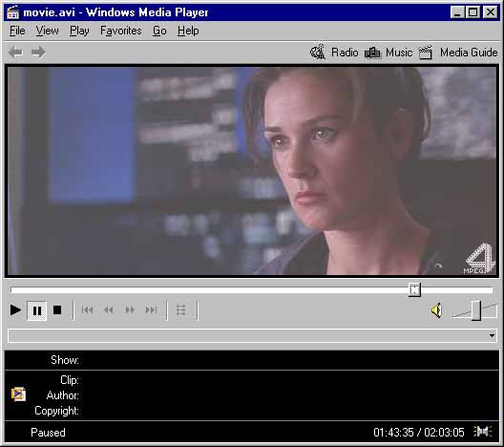Click the Pause button
The width and height of the screenshot is (504, 447).
(x=37, y=310)
